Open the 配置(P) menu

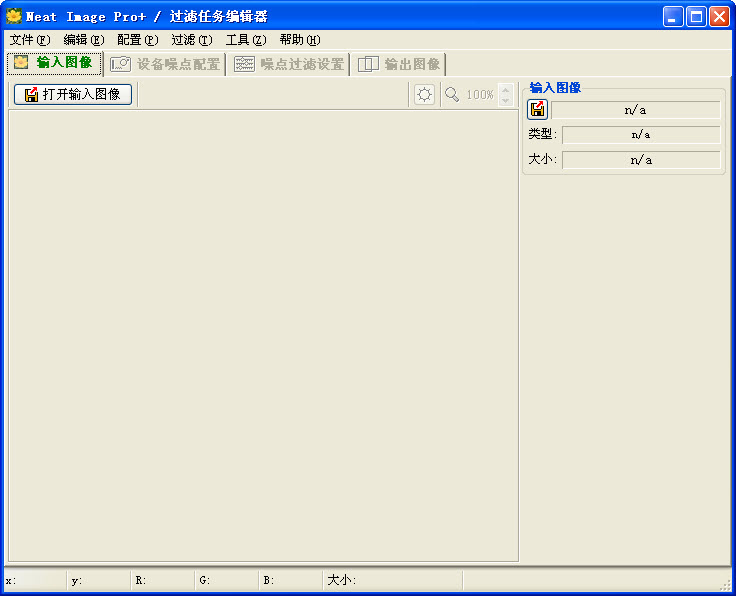[138, 40]
